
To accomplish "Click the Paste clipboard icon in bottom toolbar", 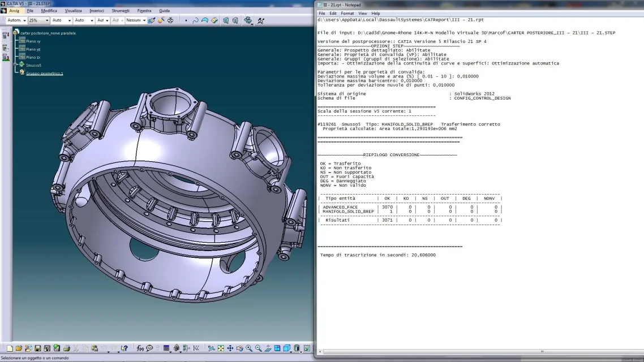I will [95, 348].
